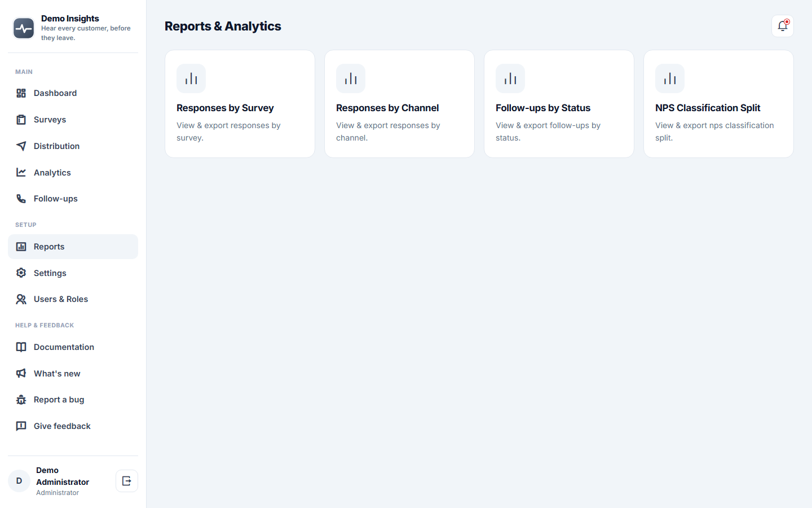Click the bar chart icon on Responses by Channel

[x=351, y=78]
